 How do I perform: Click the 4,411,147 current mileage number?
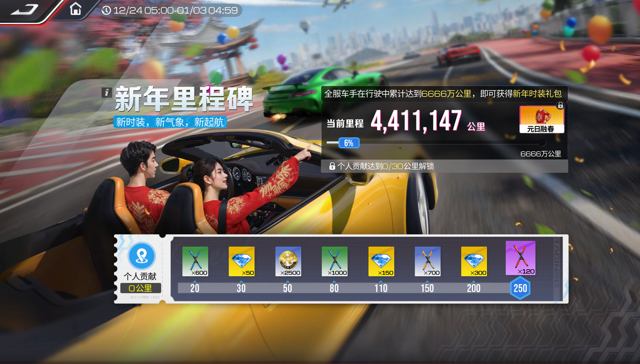tap(416, 121)
